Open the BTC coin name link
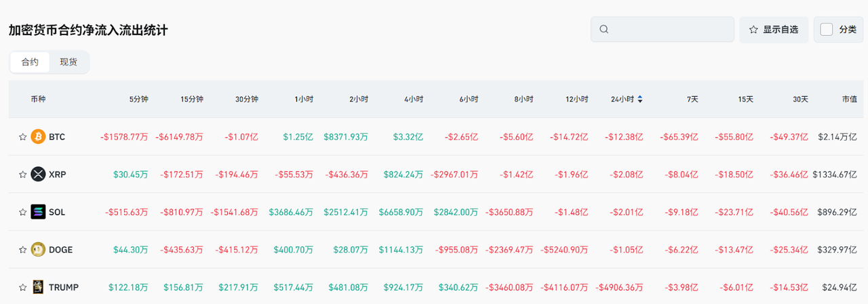The height and width of the screenshot is (304, 868). tap(57, 137)
